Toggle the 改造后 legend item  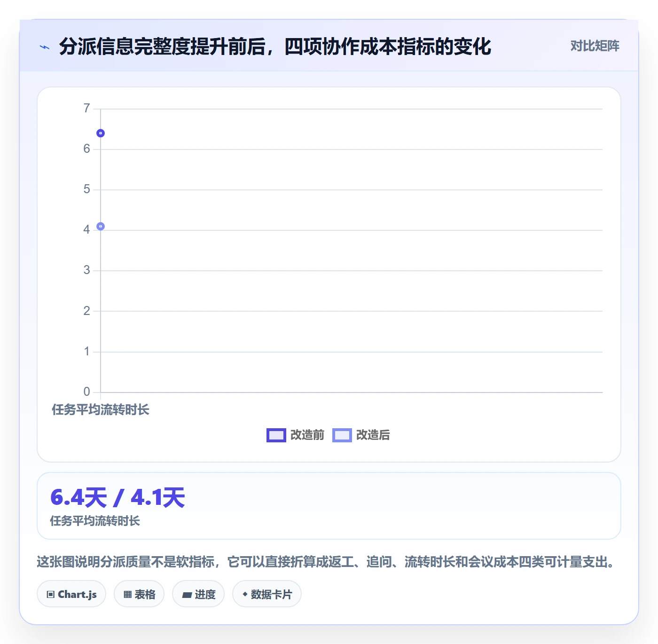point(361,435)
